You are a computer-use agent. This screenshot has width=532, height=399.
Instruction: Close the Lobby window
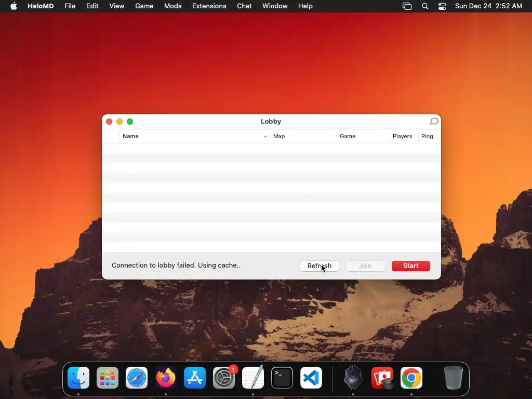pyautogui.click(x=109, y=122)
